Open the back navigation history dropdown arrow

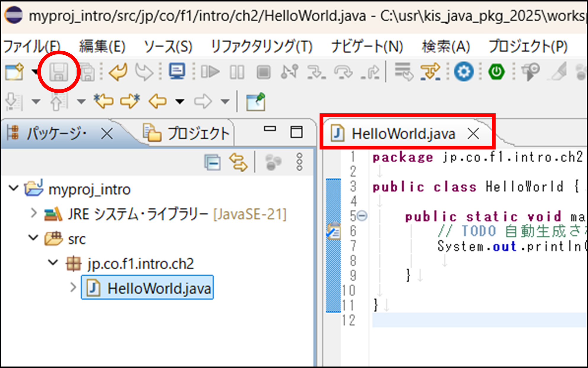(x=180, y=102)
